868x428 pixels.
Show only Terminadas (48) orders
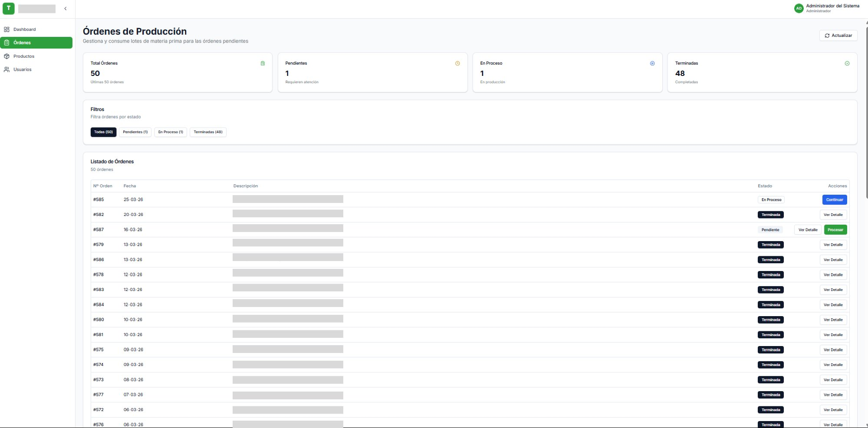coord(208,132)
